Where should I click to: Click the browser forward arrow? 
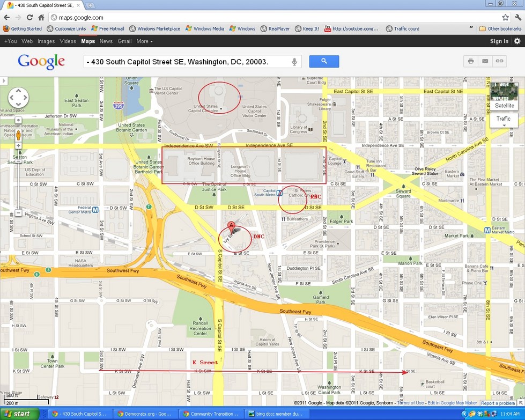pyautogui.click(x=18, y=17)
